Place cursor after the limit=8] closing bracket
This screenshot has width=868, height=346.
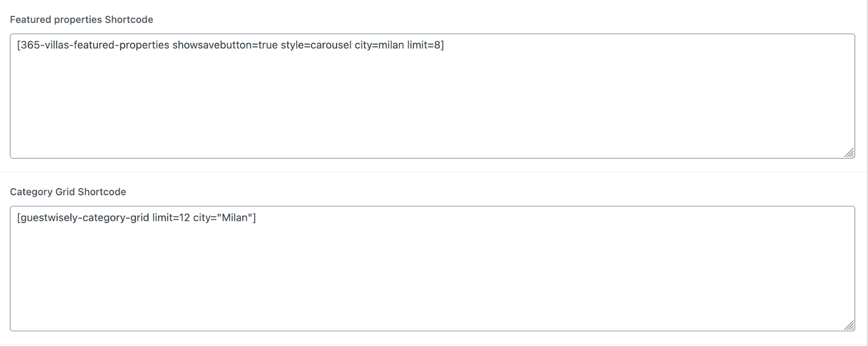click(444, 45)
